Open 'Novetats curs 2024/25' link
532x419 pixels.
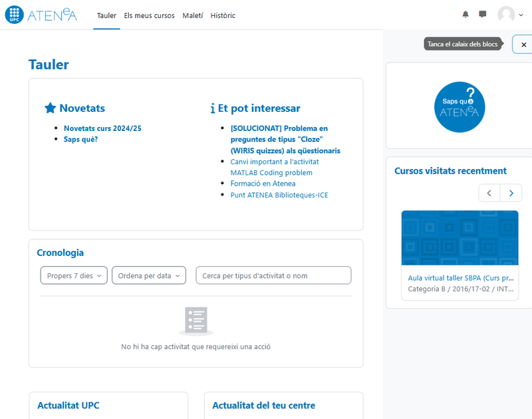click(102, 128)
